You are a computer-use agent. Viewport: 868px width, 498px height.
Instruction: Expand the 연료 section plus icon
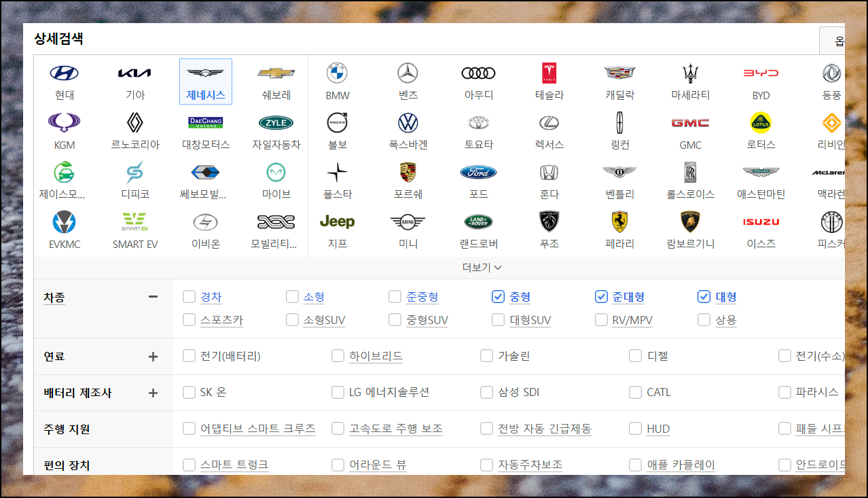153,356
